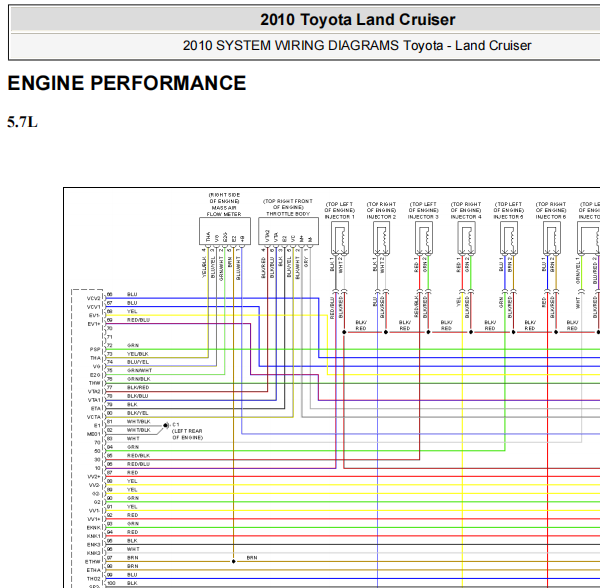Click the 'GRN/BLK' wire label at pin 76
This screenshot has width=600, height=588.
click(139, 379)
